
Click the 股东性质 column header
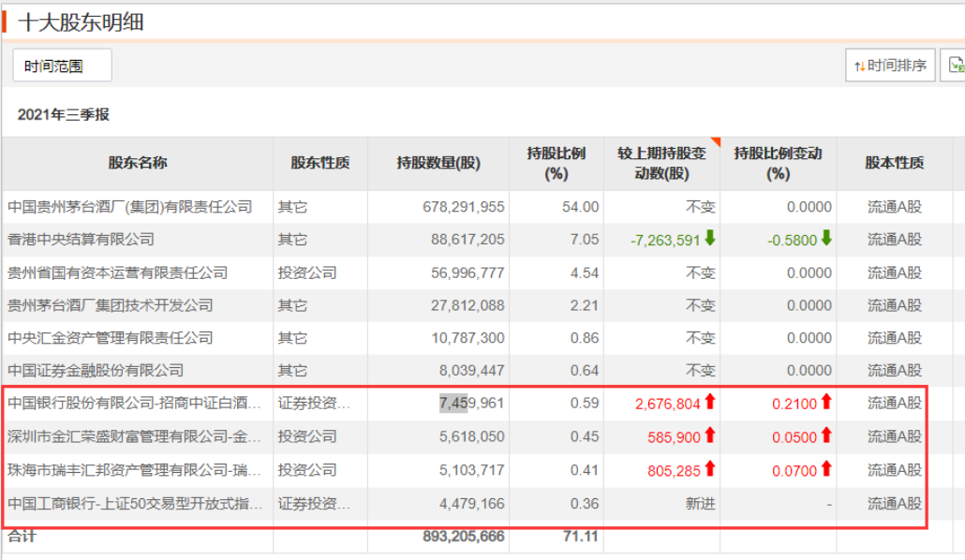[x=320, y=163]
